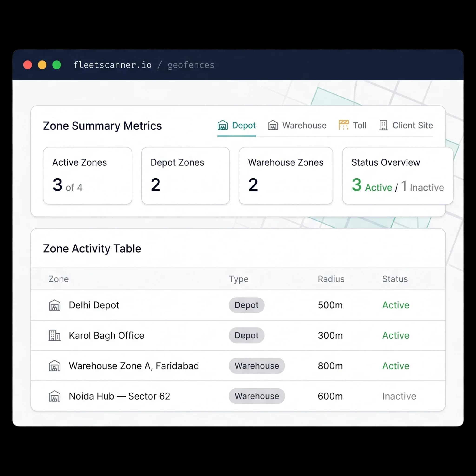Click the Warehouse badge in Faridabad row
This screenshot has height=476, width=476.
pos(257,366)
